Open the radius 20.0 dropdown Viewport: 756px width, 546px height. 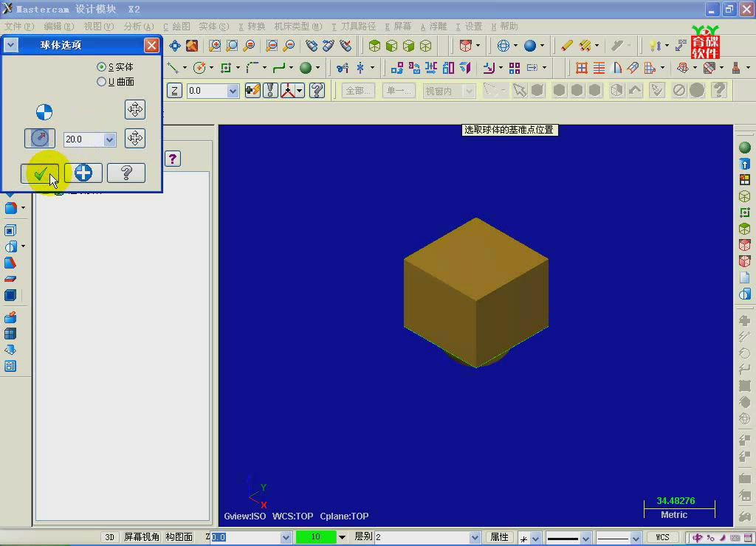click(x=109, y=139)
